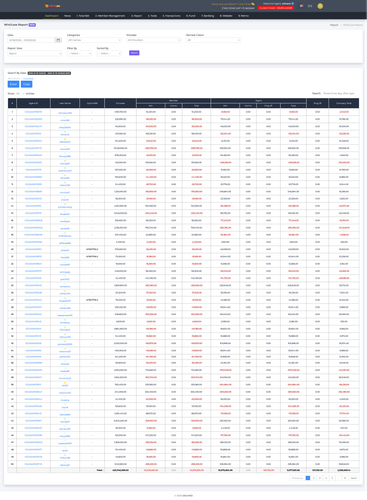Open the Agent ID link in row 50
The image size is (367, 500).
pos(33,464)
